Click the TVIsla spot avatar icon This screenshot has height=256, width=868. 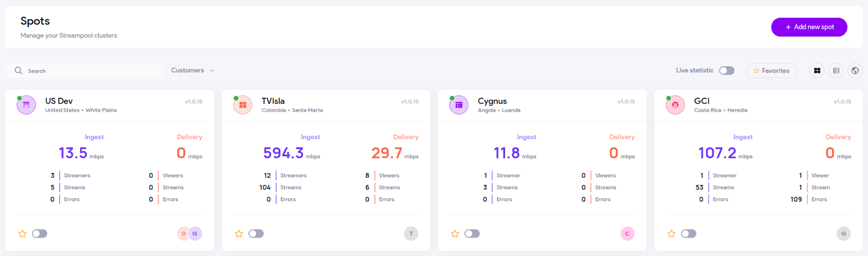pyautogui.click(x=242, y=105)
